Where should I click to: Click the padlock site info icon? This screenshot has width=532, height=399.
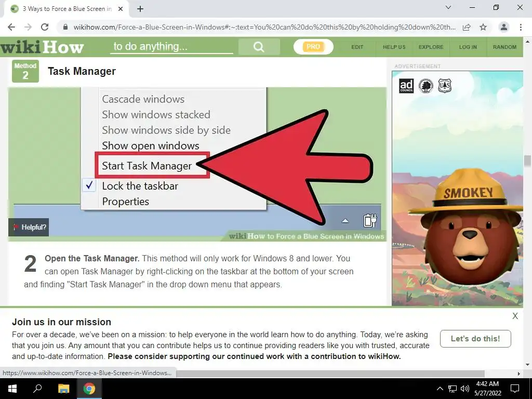65,27
